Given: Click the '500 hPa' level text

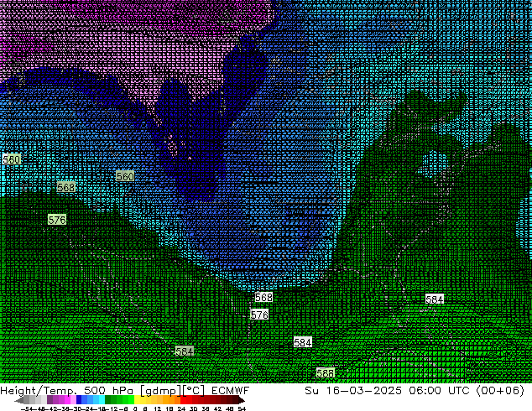Looking at the screenshot, I should (110, 390).
